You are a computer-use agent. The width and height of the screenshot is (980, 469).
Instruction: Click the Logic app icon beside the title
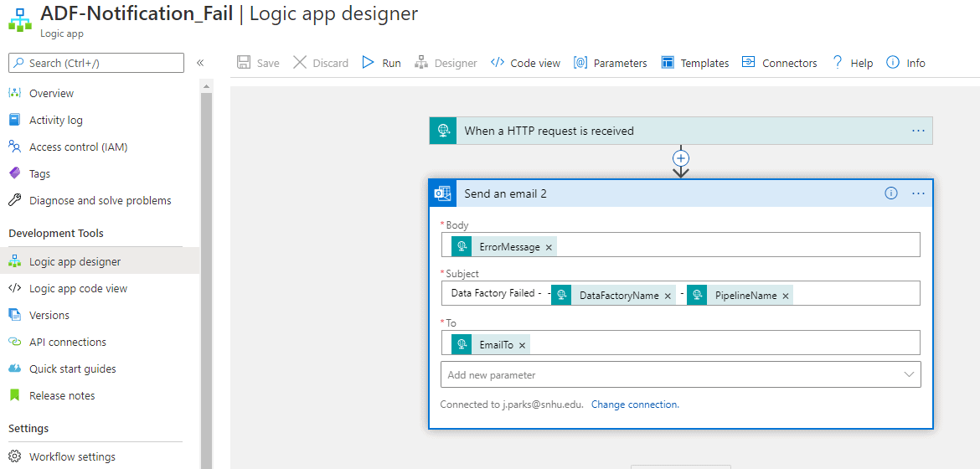coord(21,19)
